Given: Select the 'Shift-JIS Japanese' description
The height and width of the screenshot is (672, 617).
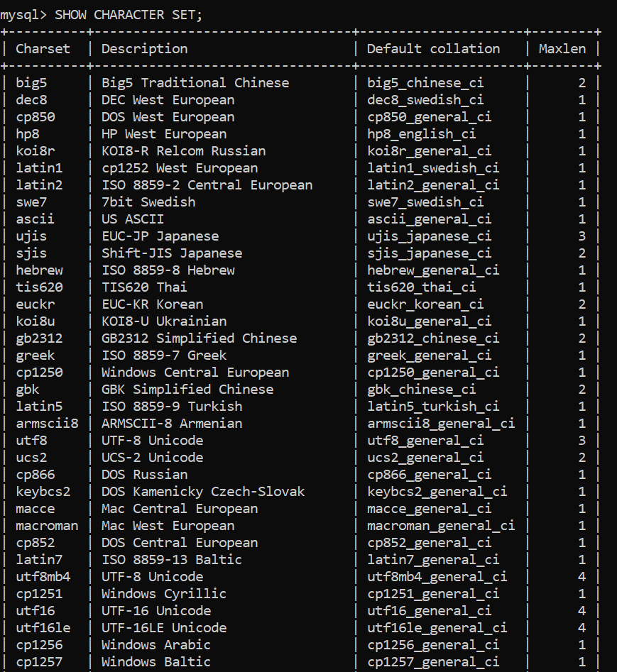Looking at the screenshot, I should (x=172, y=253).
